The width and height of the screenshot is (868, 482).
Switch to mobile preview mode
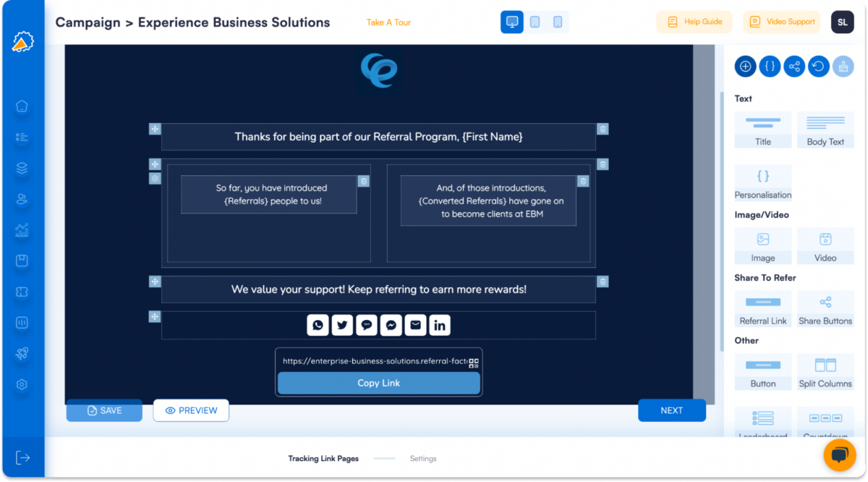tap(558, 22)
